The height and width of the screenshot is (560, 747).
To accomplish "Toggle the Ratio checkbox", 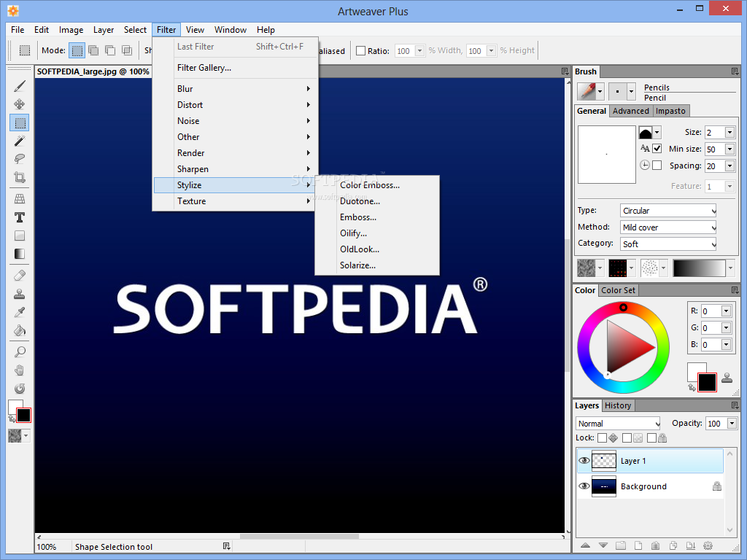I will 361,51.
